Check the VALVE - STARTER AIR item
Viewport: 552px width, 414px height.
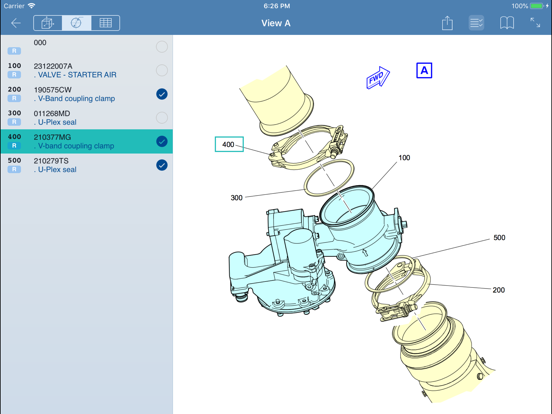162,70
